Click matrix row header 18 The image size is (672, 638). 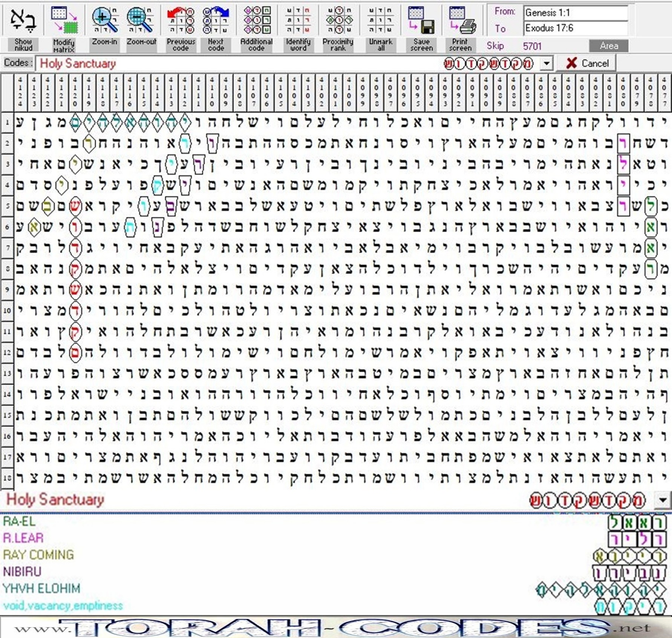(x=7, y=478)
